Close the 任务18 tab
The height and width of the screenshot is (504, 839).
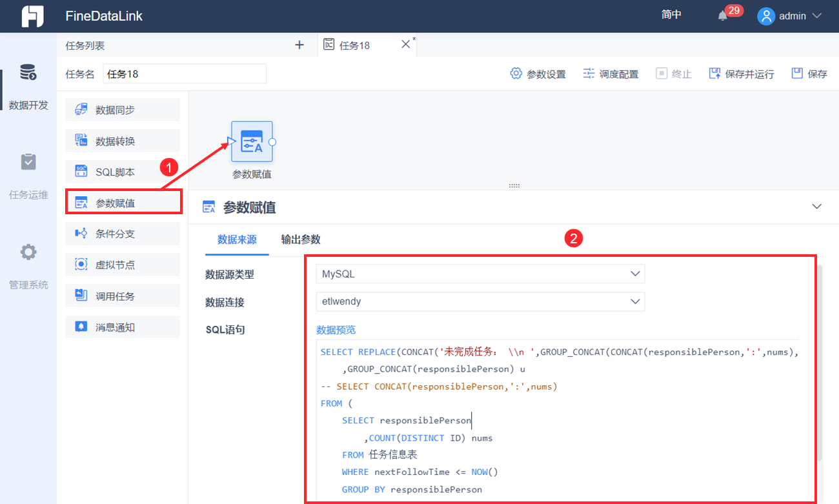[406, 44]
